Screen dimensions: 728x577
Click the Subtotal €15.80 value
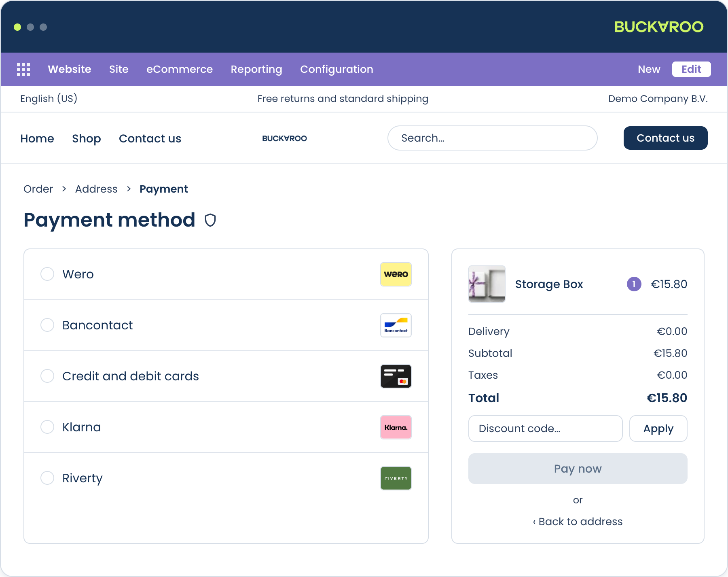670,353
